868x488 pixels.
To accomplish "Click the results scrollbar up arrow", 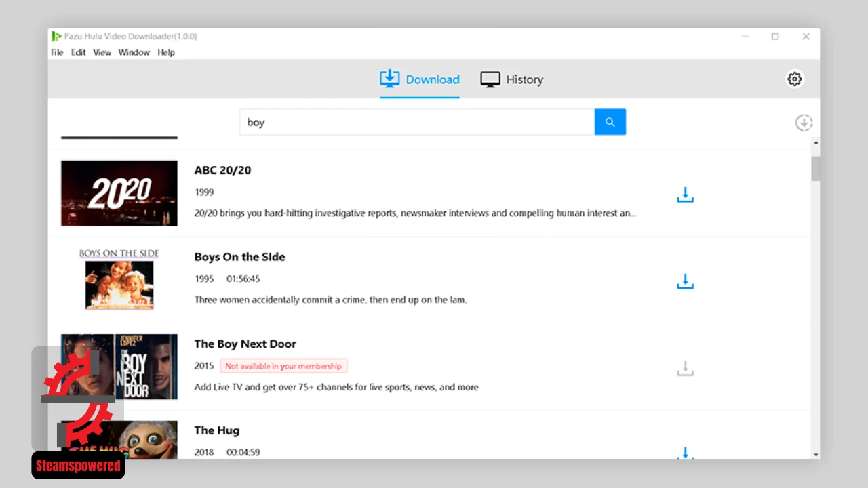I will click(816, 143).
